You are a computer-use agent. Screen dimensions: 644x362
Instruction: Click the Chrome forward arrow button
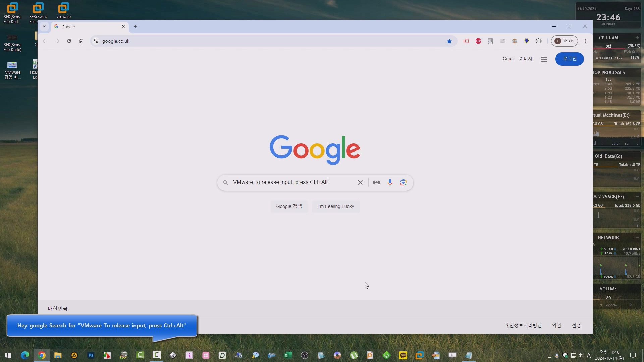(57, 41)
